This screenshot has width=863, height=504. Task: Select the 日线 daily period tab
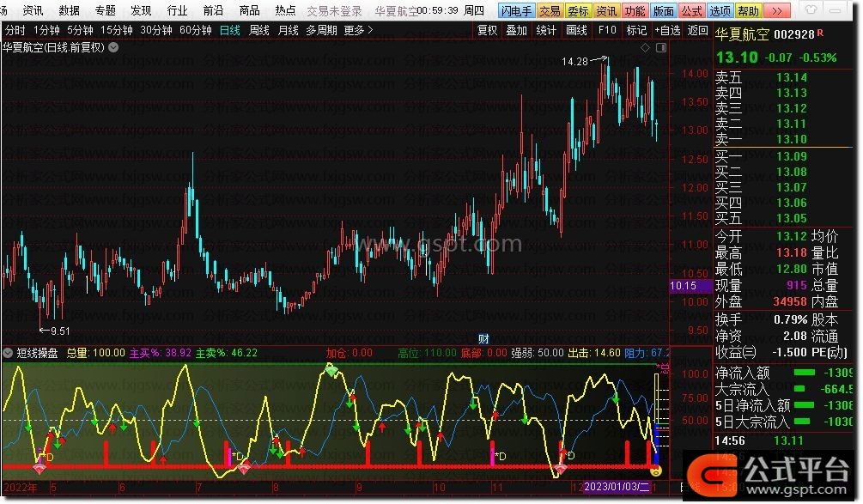[x=229, y=30]
